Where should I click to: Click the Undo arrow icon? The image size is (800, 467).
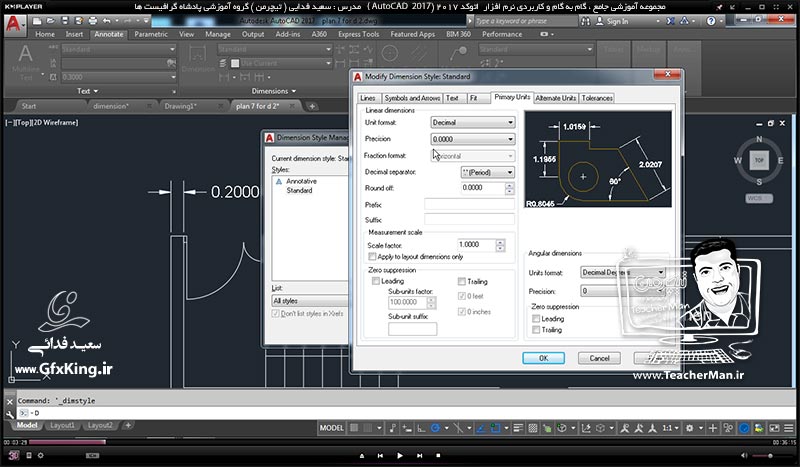106,21
